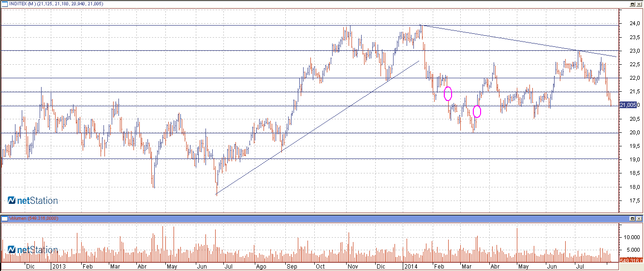Close the INDITEX price chart panel
The width and height of the screenshot is (644, 271).
[639, 4]
